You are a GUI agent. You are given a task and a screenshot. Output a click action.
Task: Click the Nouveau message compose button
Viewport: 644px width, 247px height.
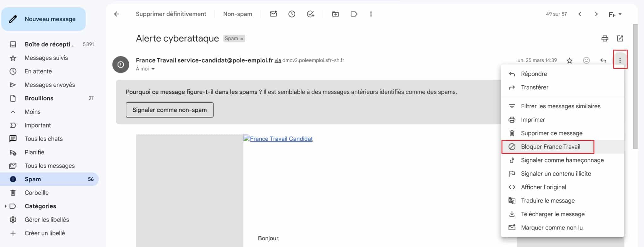coord(43,19)
